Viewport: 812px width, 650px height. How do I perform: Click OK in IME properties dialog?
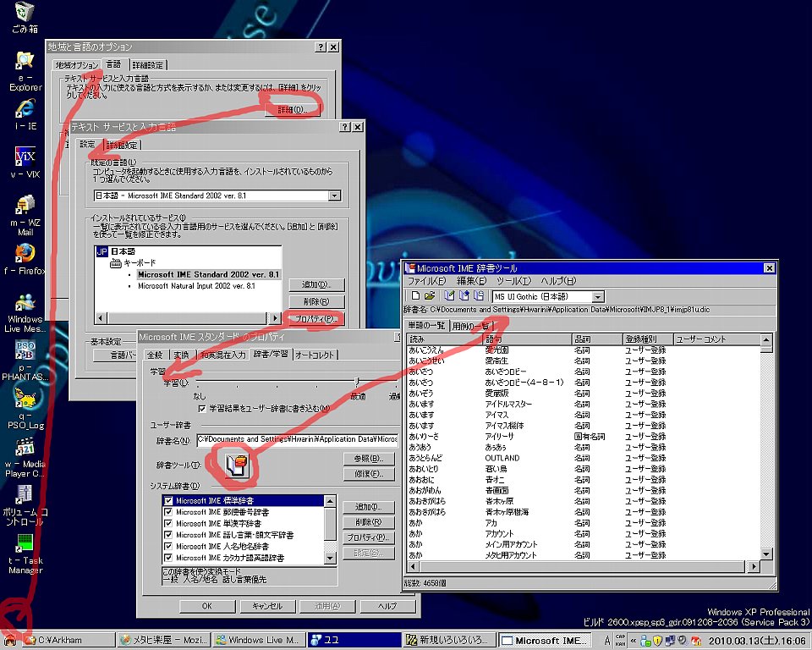pos(207,606)
